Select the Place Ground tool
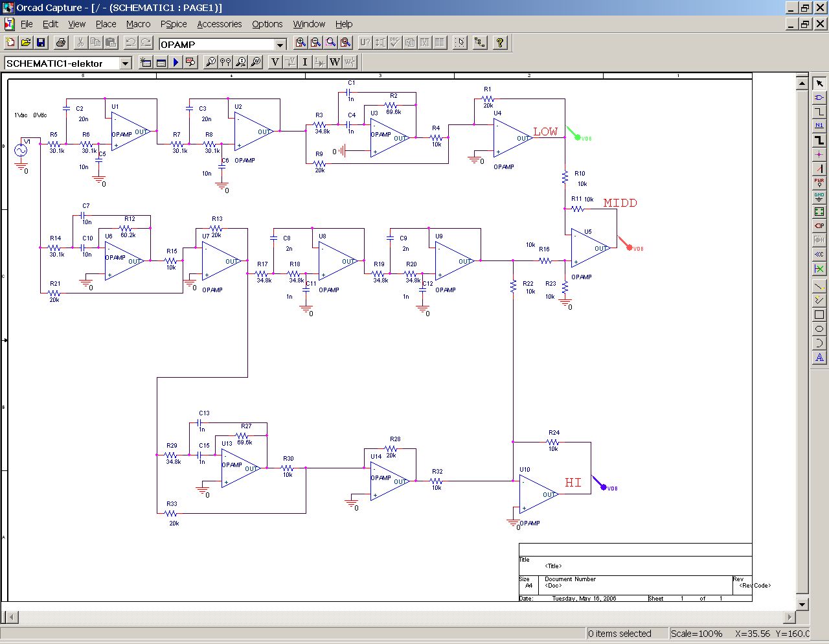 (819, 196)
